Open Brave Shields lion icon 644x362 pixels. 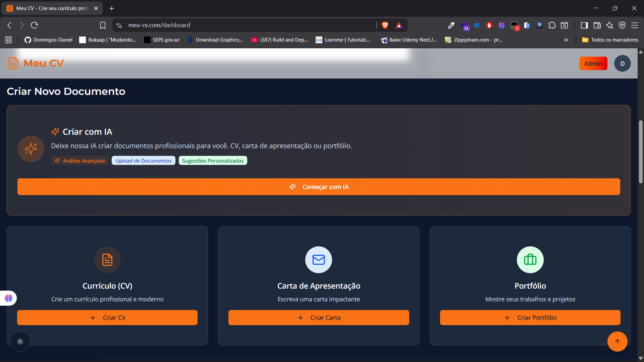385,25
